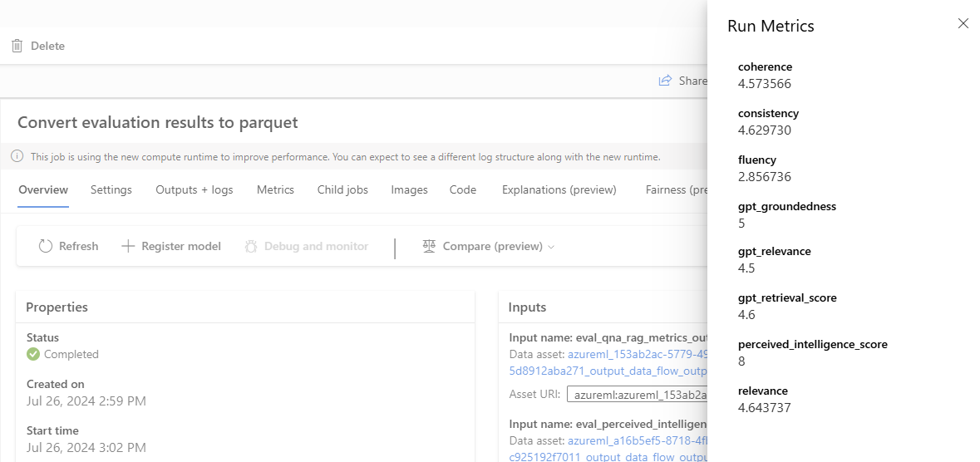This screenshot has height=462, width=980.
Task: Switch to the Settings tab
Action: 111,190
